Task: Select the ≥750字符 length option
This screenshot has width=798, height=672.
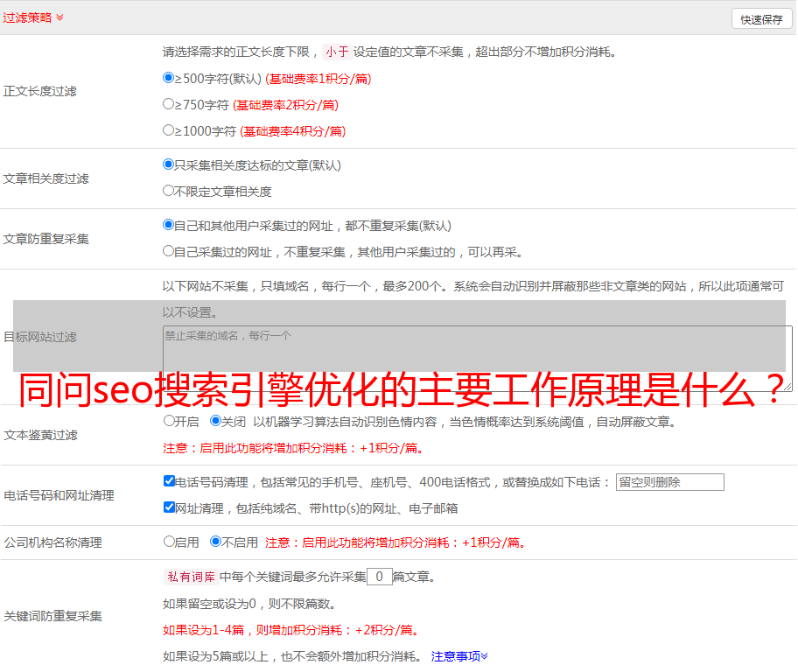Action: 169,104
